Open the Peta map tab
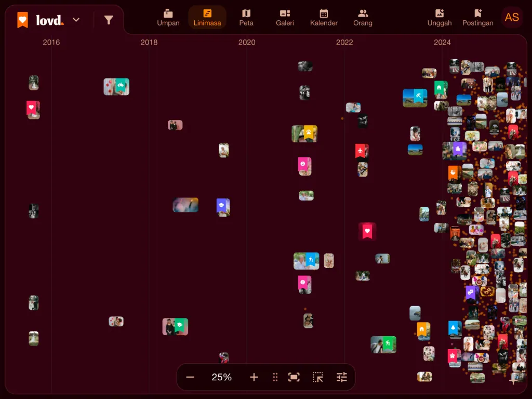532x399 pixels. (x=246, y=18)
